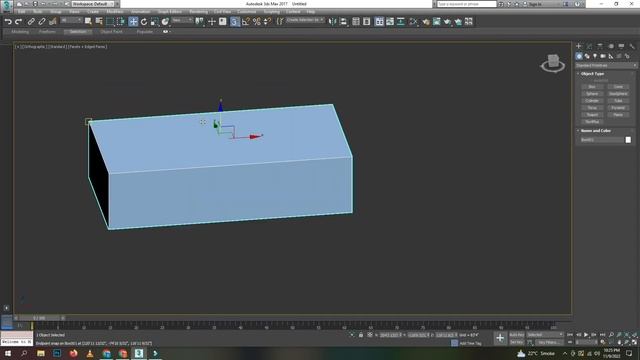Switch to the Modify command panel tab
This screenshot has width=640, height=360.
point(589,46)
